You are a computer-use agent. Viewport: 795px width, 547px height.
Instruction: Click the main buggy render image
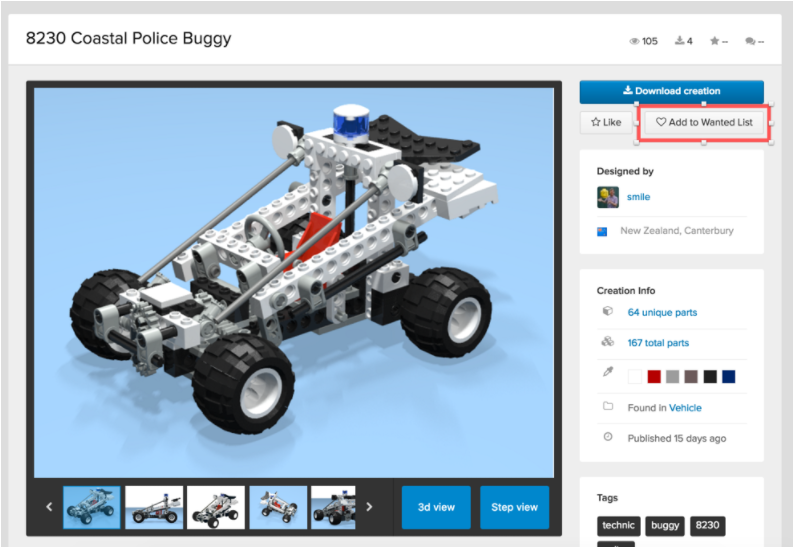pos(294,282)
